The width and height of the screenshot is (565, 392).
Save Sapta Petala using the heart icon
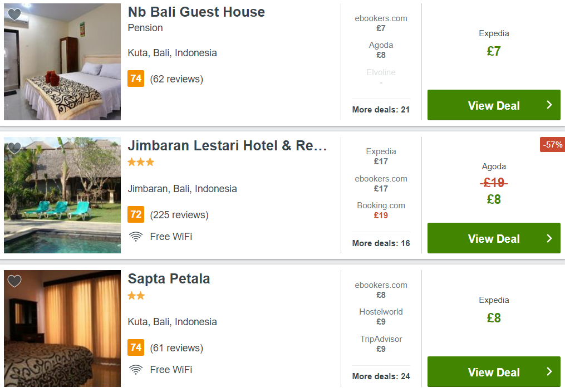pos(14,281)
